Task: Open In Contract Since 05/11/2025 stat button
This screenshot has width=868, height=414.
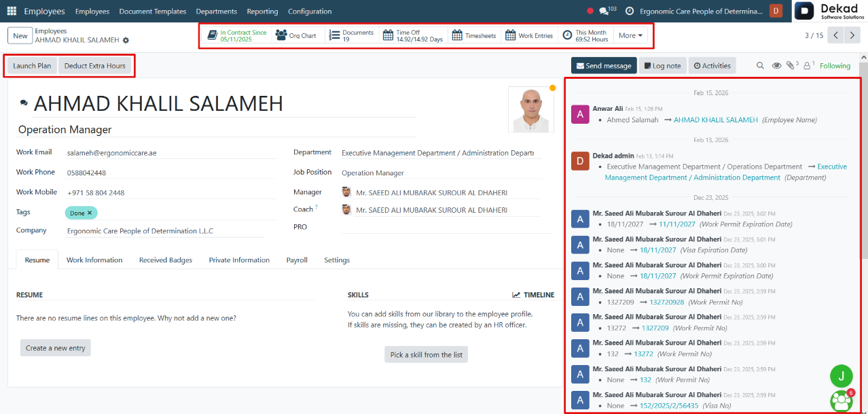Action: tap(237, 35)
